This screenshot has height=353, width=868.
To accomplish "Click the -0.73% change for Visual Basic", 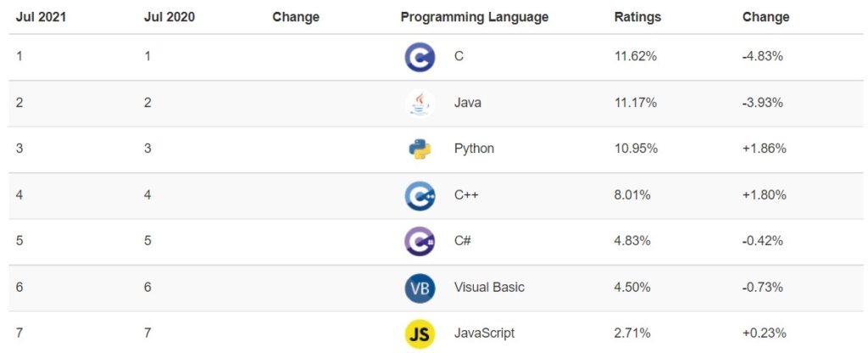I will point(763,288).
